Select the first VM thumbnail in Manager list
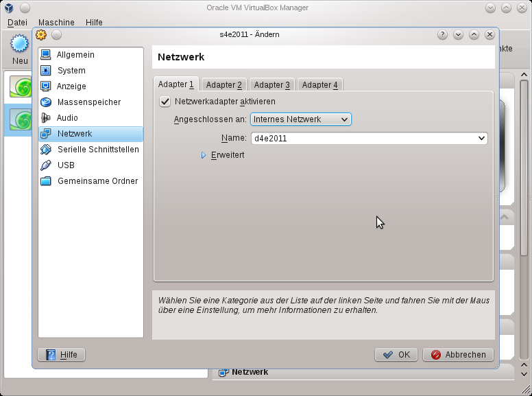532x396 pixels. [21, 86]
